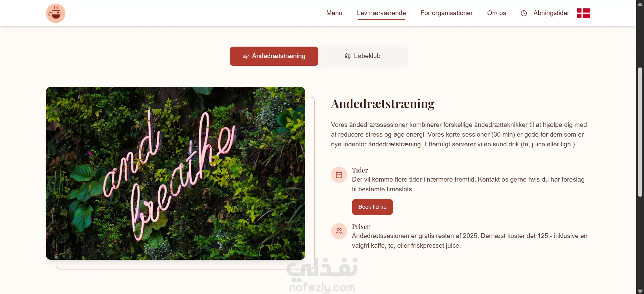Viewport: 644px width, 294px height.
Task: Click the footprints icon on Løbeklub tab
Action: [x=347, y=56]
